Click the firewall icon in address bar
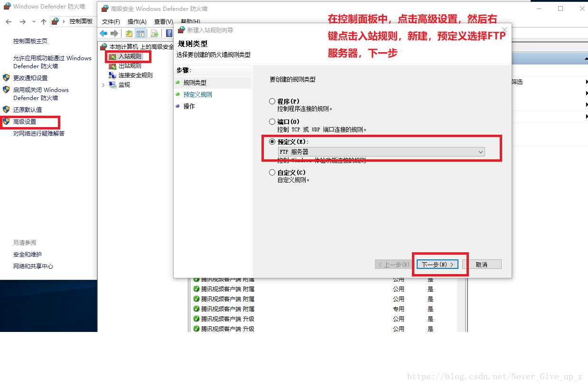 pos(55,21)
